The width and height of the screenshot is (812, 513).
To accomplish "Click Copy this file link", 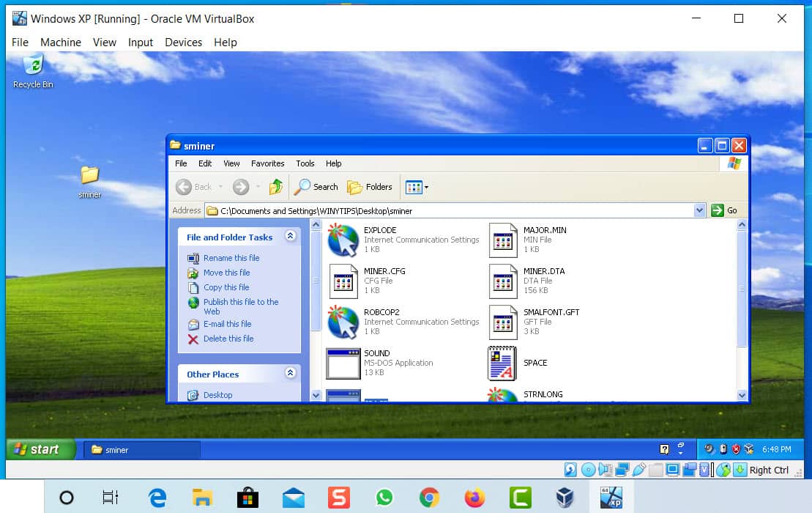I will point(226,287).
